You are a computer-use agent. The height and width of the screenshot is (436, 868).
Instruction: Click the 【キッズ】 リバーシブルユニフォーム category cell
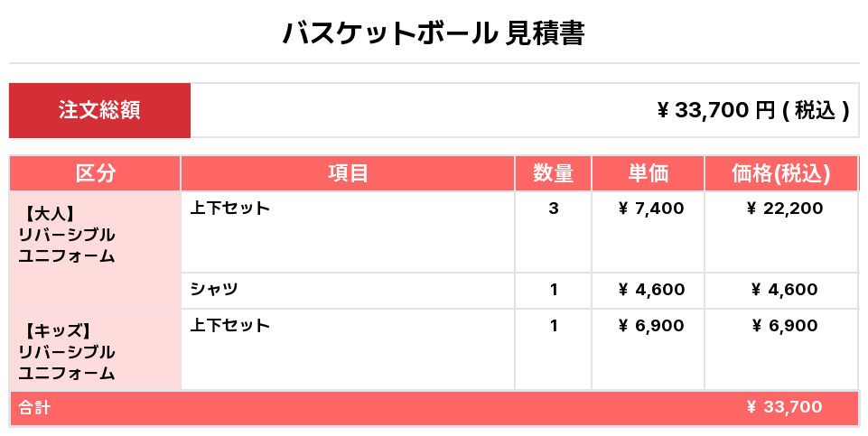[x=68, y=351]
